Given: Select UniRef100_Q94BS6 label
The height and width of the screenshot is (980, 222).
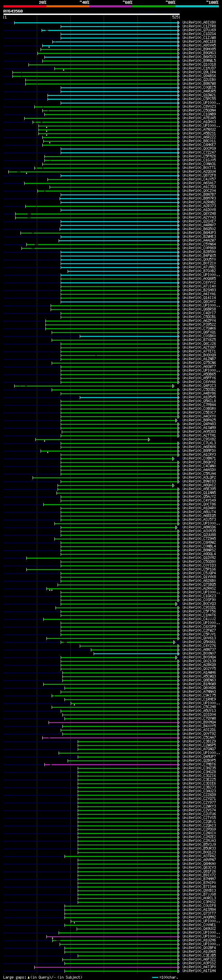Looking at the screenshot, I should click(x=199, y=76).
